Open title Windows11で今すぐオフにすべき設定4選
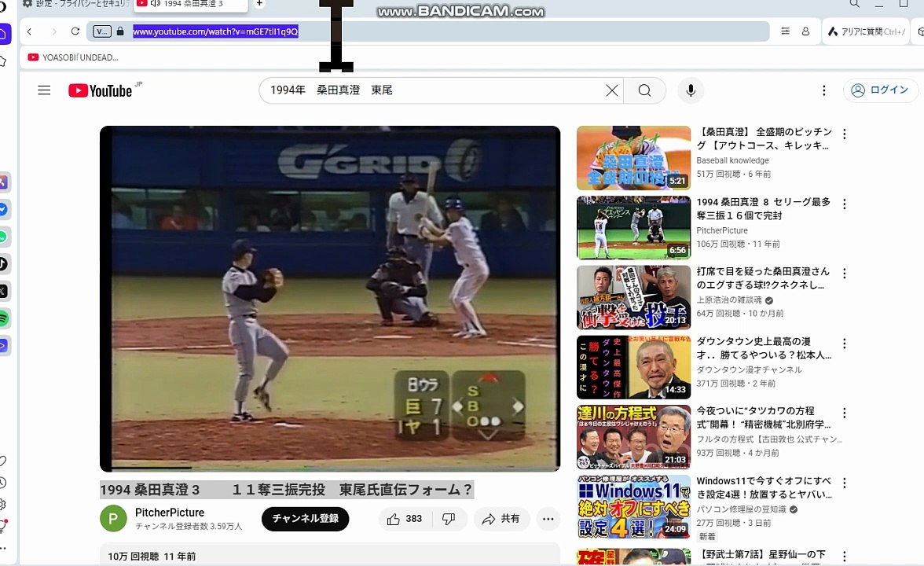 coord(764,487)
